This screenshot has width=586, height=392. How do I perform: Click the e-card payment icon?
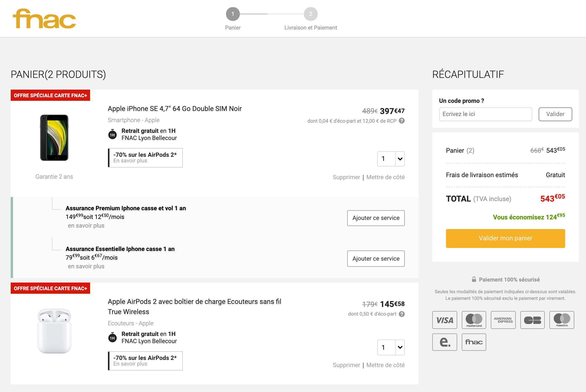[x=444, y=342]
